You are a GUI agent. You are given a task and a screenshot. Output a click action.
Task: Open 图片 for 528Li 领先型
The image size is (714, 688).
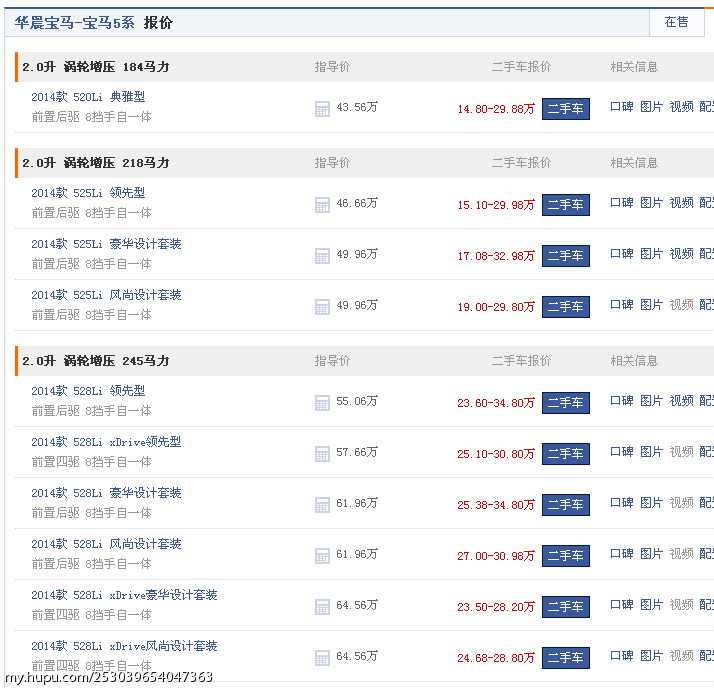point(651,401)
